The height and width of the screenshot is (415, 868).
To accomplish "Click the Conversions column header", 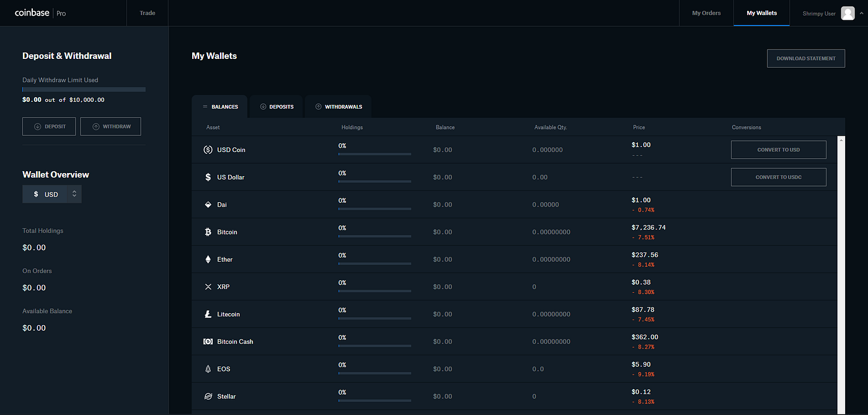I will point(746,127).
